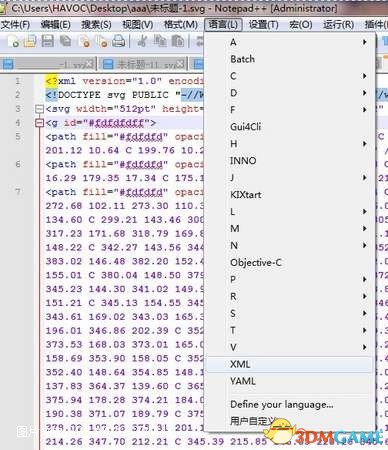The height and width of the screenshot is (450, 388).
Task: Expand the J languages submenu
Action: 289,178
